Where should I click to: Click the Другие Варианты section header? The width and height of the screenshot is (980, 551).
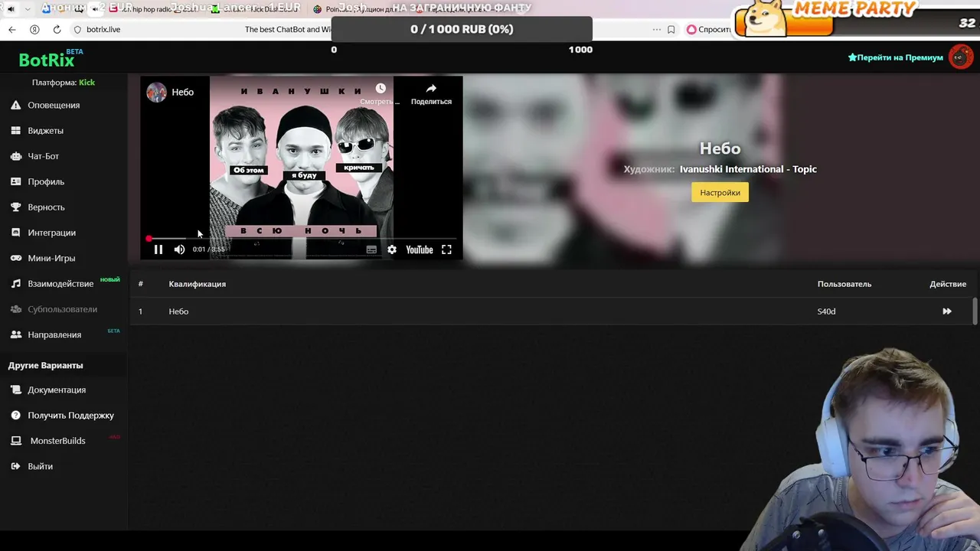click(x=45, y=365)
